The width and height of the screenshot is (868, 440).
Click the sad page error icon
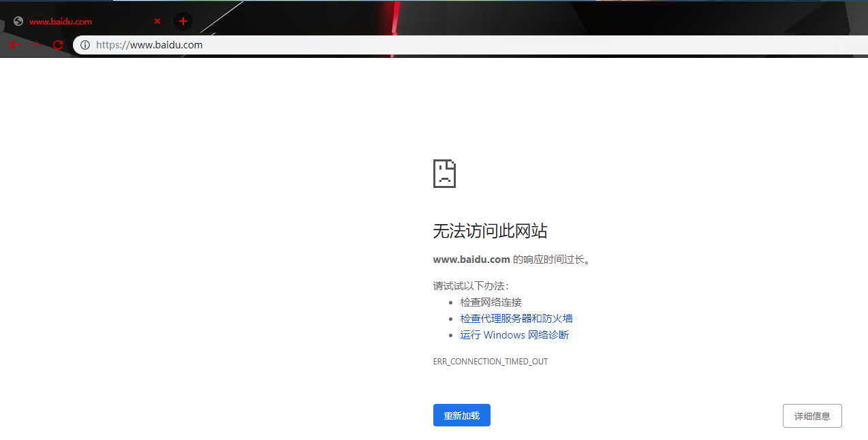coord(444,174)
